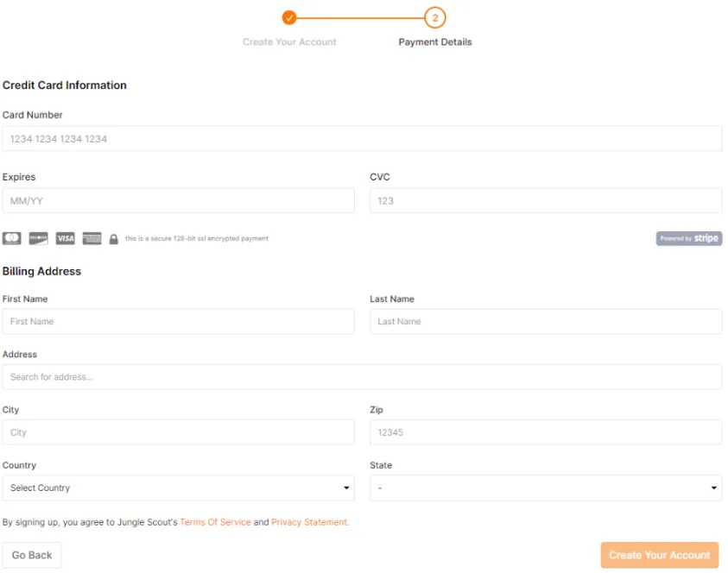The height and width of the screenshot is (573, 728).
Task: Click the Address label
Action: click(x=20, y=354)
